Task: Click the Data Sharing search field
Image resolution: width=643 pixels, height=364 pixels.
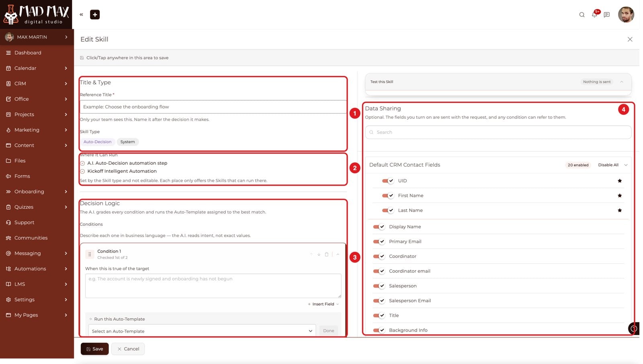Action: point(498,132)
